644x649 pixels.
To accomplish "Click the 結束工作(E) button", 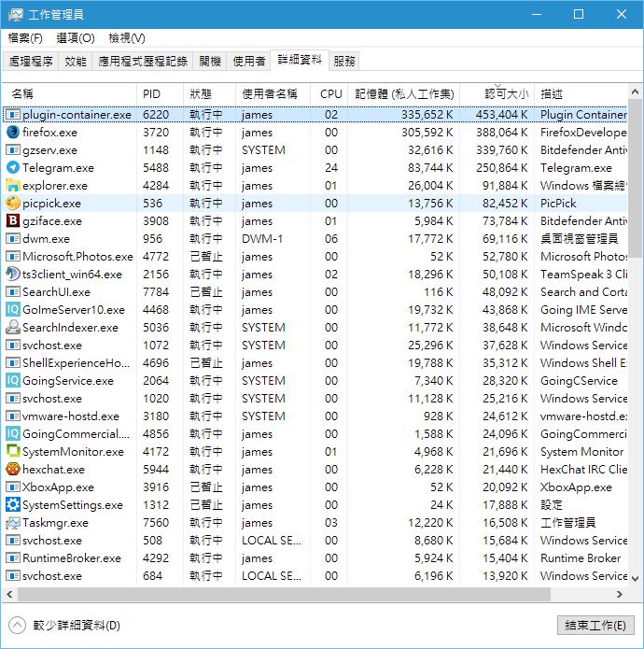I will point(595,625).
